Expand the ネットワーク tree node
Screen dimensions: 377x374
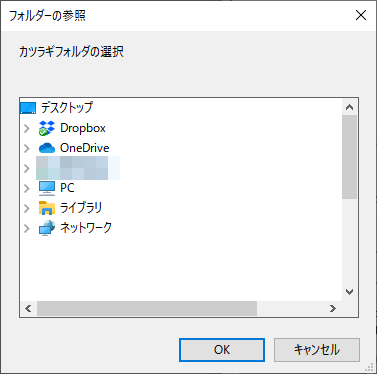[x=27, y=228]
